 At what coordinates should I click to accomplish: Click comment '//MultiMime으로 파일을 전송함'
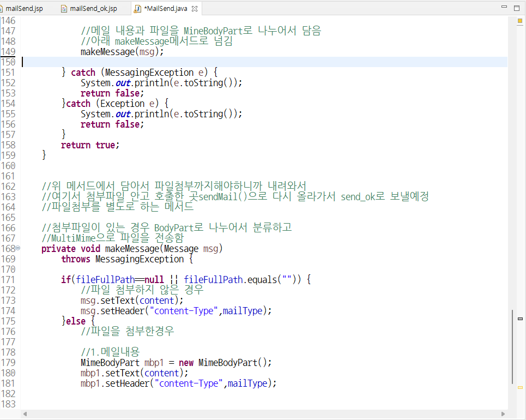(x=113, y=238)
